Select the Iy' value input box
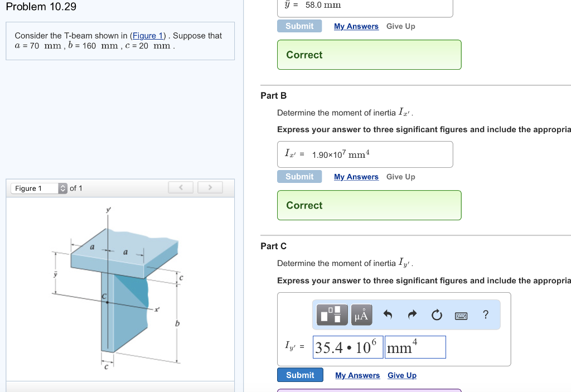Viewport: 571px width, 392px height. click(347, 347)
